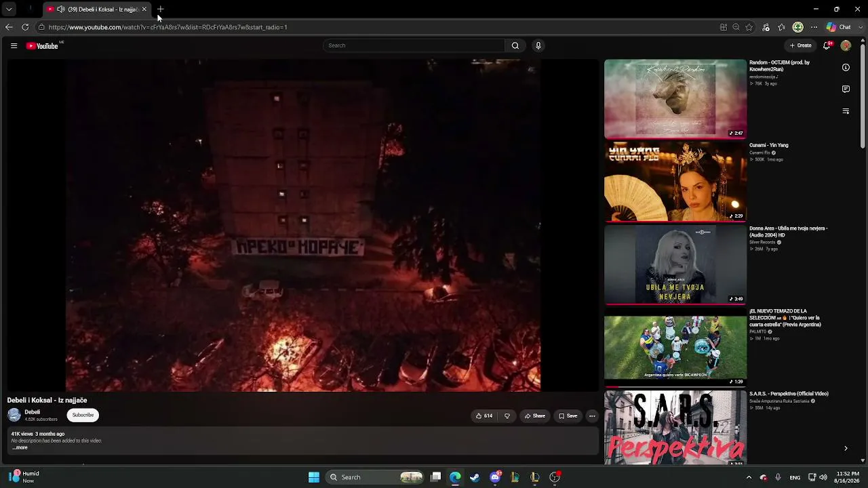
Task: Open Steam from the taskbar
Action: (x=475, y=477)
